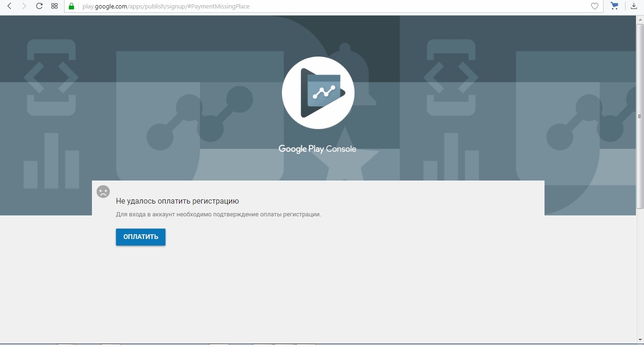Click scrollbar up arrow
Viewport: 644px width, 362px height.
tap(640, 19)
